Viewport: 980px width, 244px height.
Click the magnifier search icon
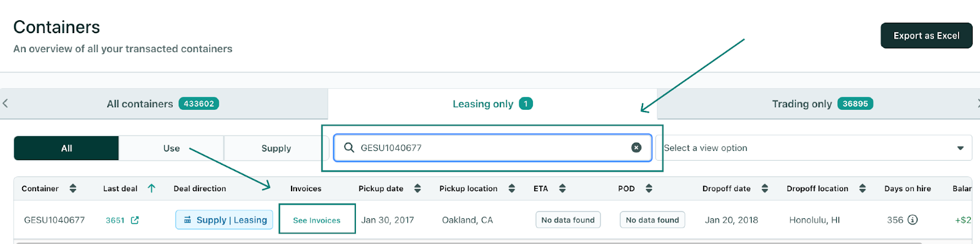(x=349, y=148)
